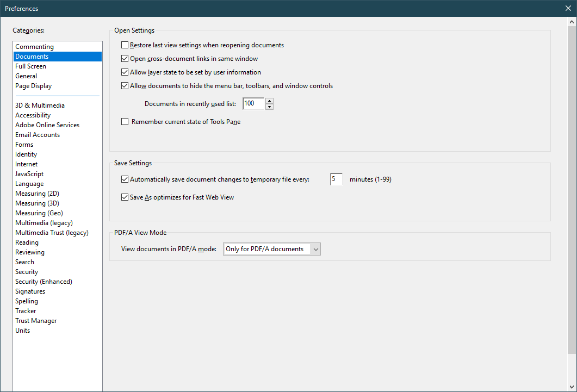Close the Preferences dialog

(x=568, y=8)
